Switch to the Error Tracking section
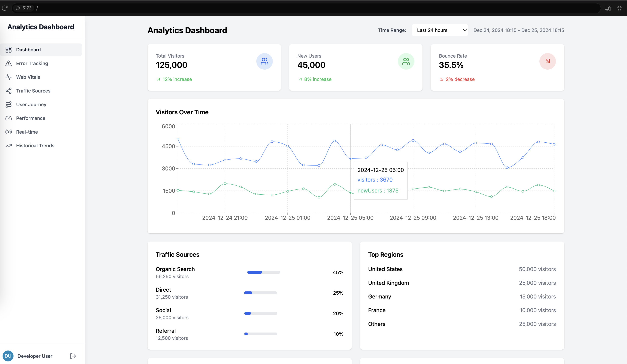The image size is (627, 364). click(33, 63)
